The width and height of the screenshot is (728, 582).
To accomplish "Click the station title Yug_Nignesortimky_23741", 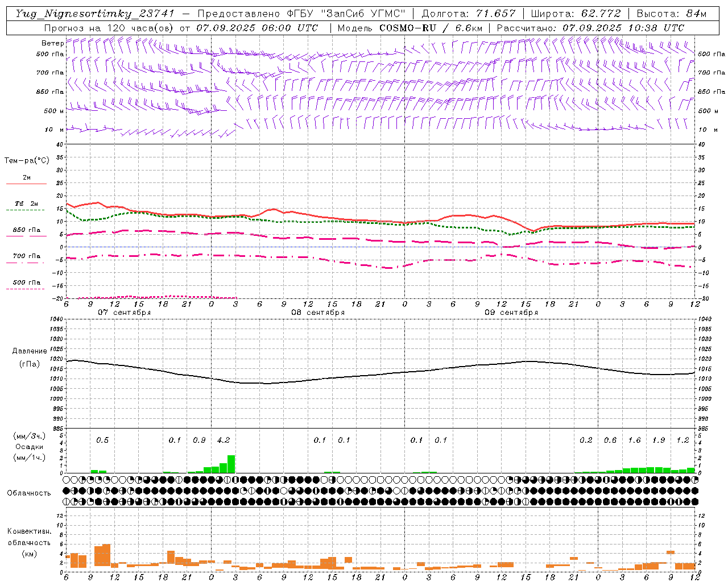I will [x=95, y=14].
